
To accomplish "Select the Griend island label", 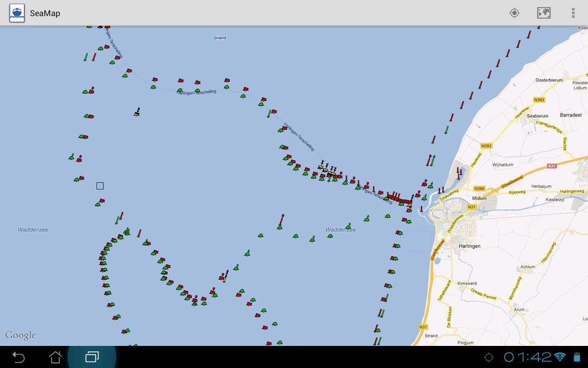I will [x=220, y=37].
